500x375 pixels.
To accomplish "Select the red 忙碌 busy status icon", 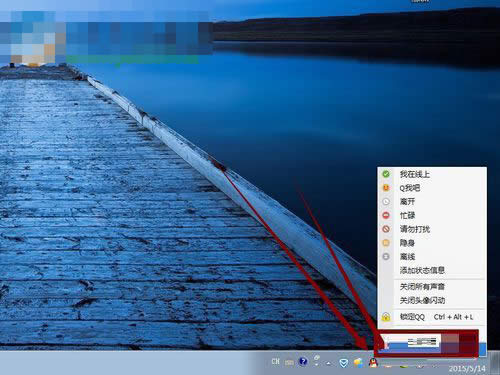I will click(x=386, y=215).
